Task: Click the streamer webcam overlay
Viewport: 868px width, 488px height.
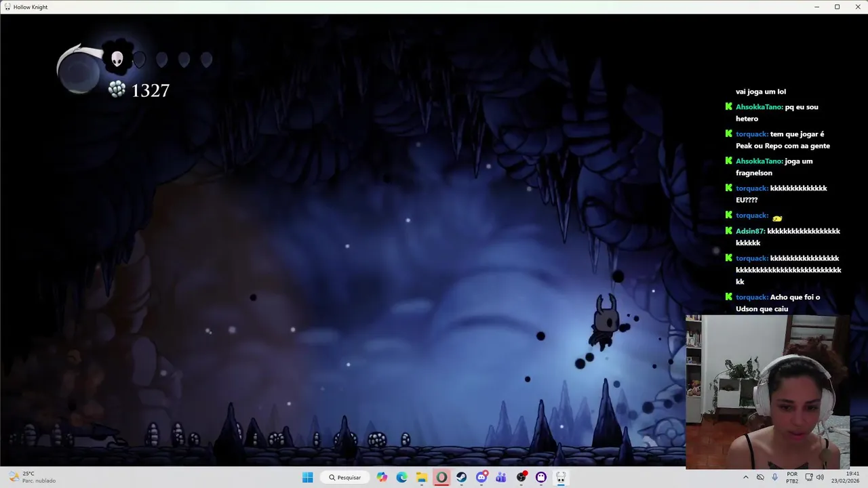Action: click(x=767, y=392)
